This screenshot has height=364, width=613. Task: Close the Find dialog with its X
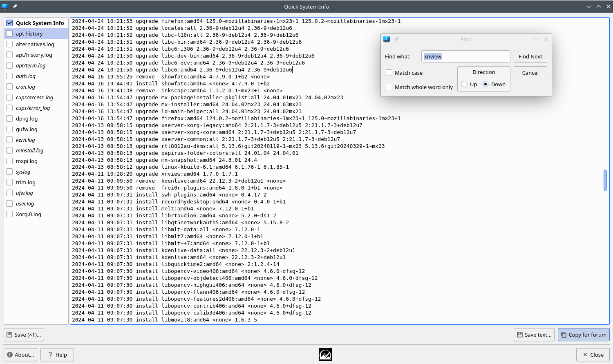pyautogui.click(x=546, y=39)
